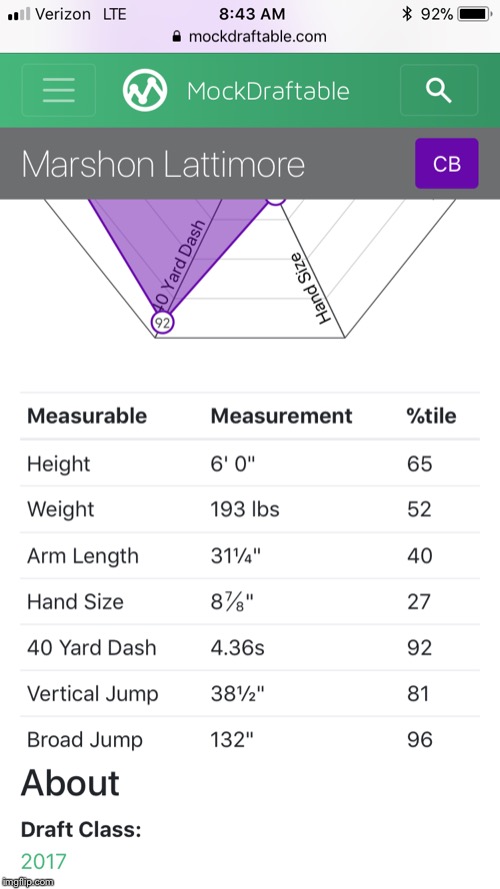Open the search magnifier button
500x889 pixels.
(439, 90)
